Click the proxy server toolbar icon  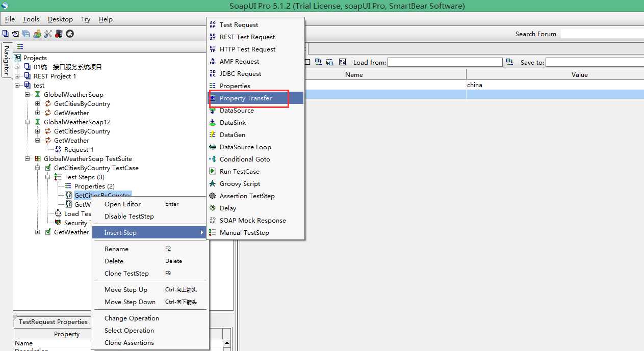coord(59,34)
